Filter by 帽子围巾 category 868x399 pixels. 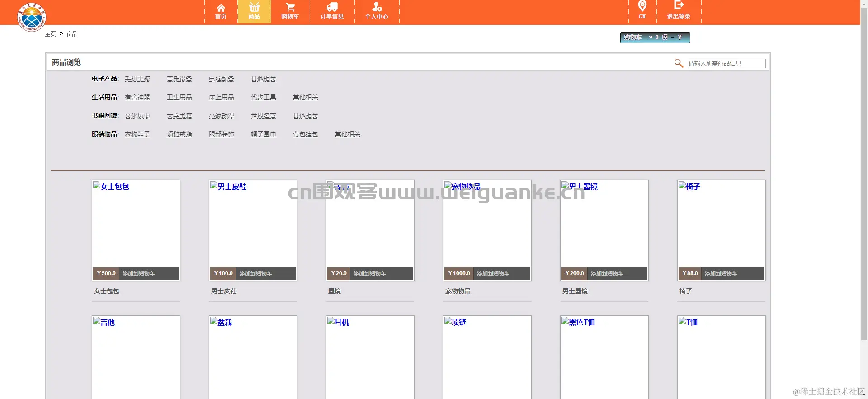(x=264, y=135)
